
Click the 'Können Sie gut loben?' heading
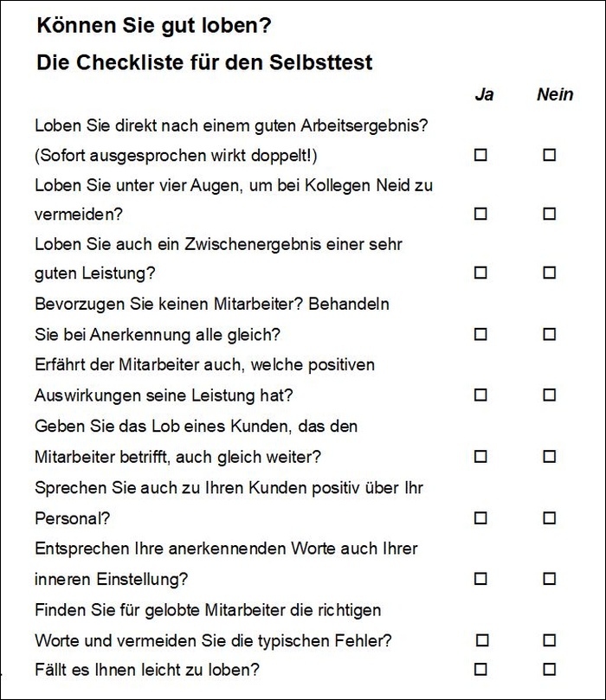tap(153, 27)
